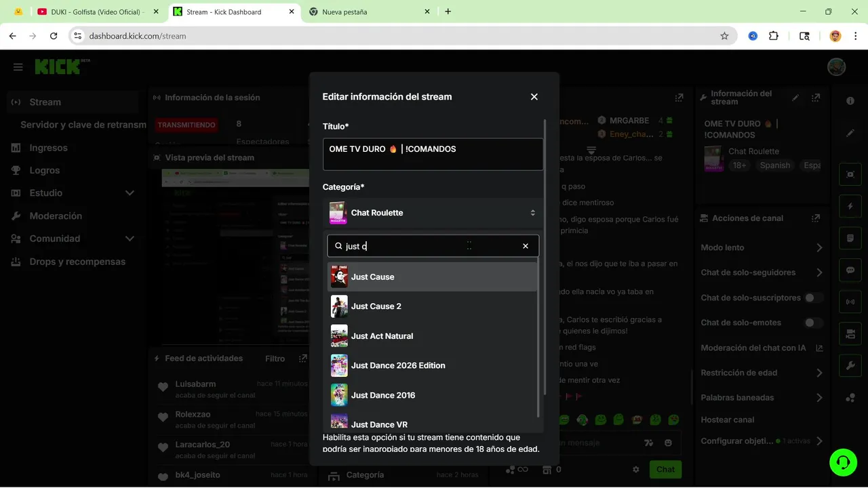Open the emoji picker in the message box
Screen dimensions: 868x488
point(669,443)
